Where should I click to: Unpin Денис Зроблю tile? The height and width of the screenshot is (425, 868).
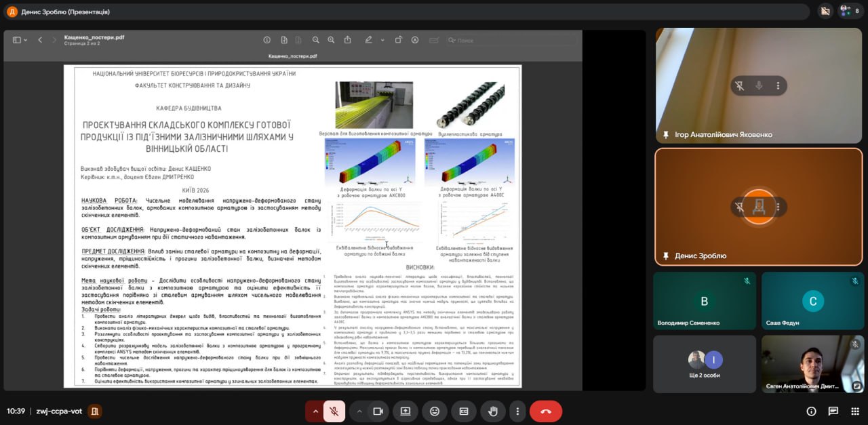click(x=739, y=207)
